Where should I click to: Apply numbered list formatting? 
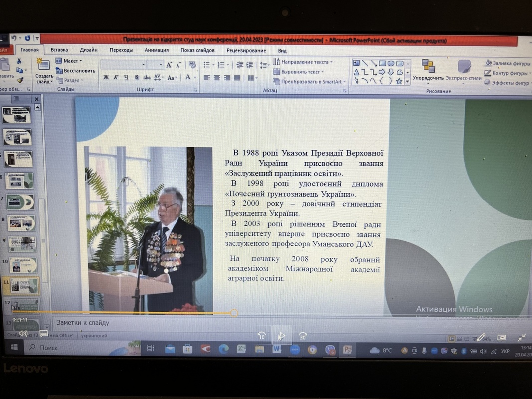click(221, 65)
